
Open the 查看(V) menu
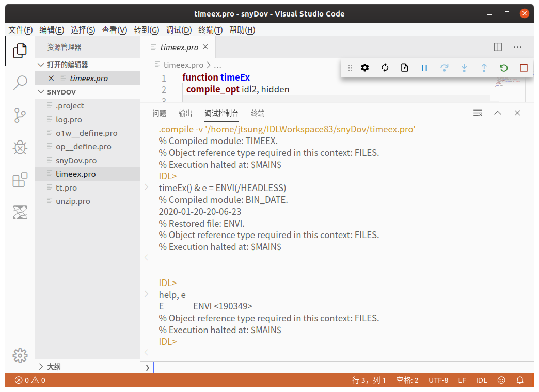click(114, 30)
